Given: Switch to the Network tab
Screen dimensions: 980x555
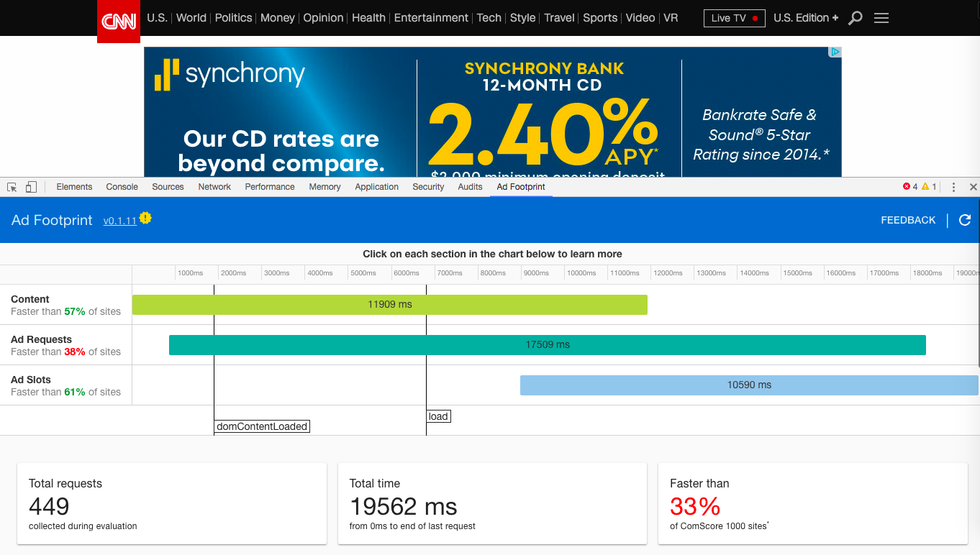Looking at the screenshot, I should tap(214, 187).
